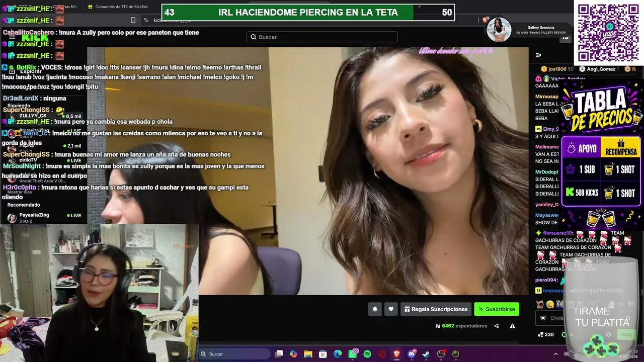Turn on stream notifications with the bell icon
This screenshot has width=644, height=362.
pyautogui.click(x=375, y=309)
